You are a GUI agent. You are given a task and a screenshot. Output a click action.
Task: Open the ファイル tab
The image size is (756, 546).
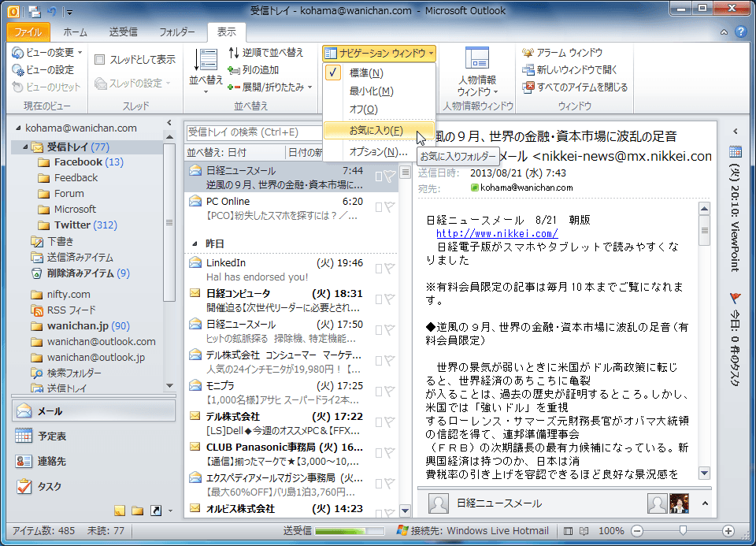tap(28, 32)
